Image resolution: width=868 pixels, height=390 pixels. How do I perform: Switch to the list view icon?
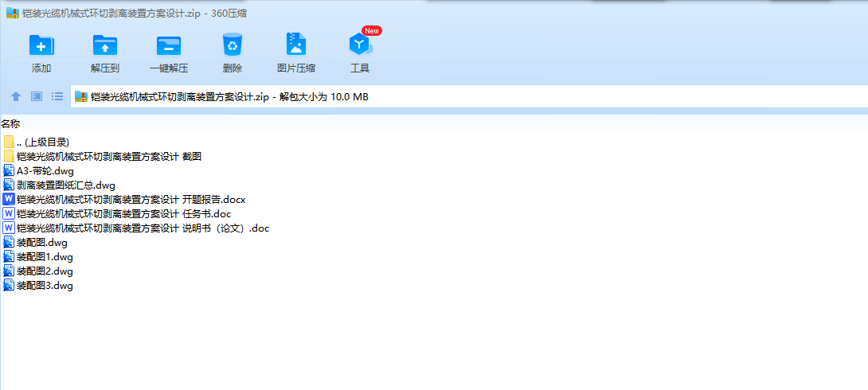57,97
